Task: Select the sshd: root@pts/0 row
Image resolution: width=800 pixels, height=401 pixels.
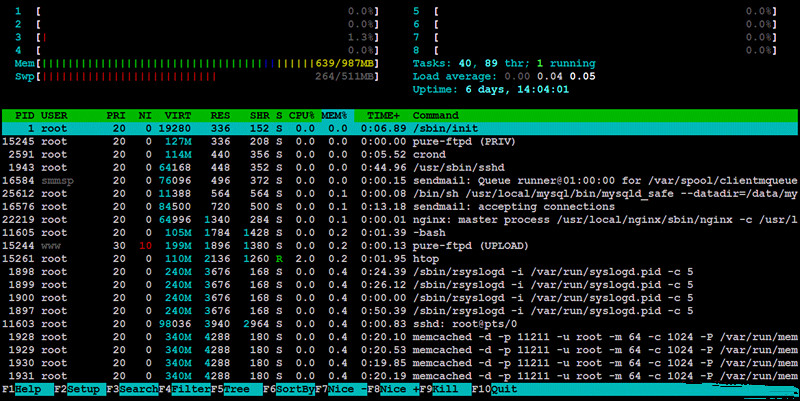Action: 399,324
